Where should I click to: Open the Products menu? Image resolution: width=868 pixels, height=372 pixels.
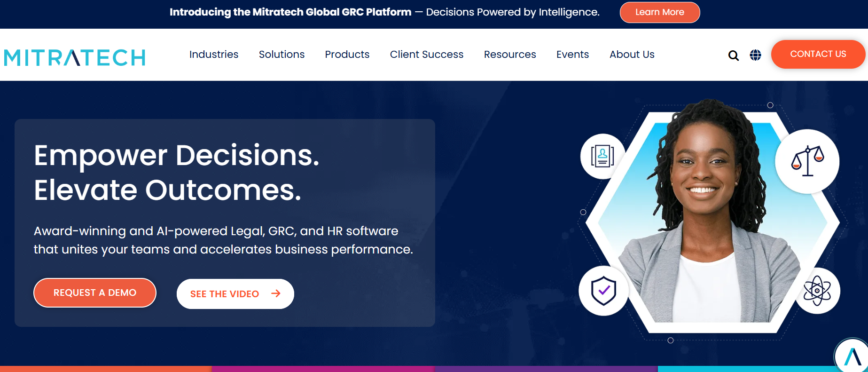pyautogui.click(x=347, y=55)
